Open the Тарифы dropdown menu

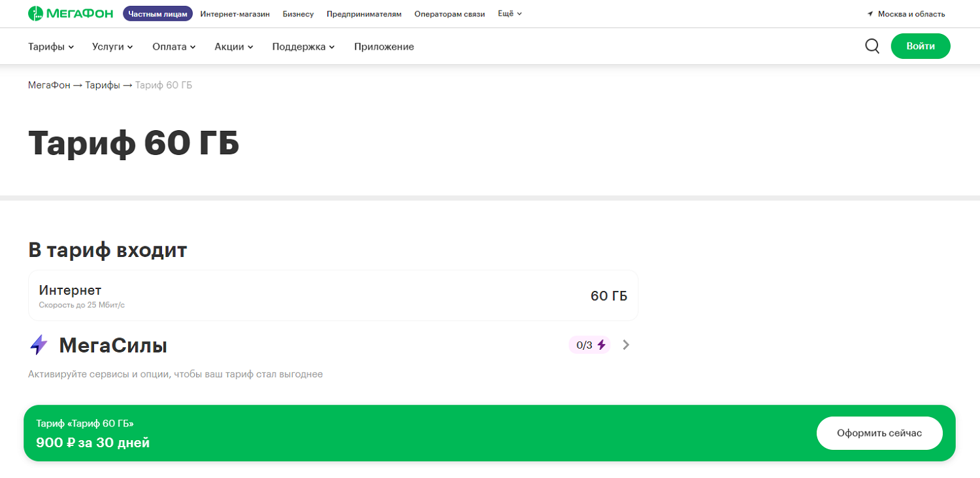pos(51,46)
